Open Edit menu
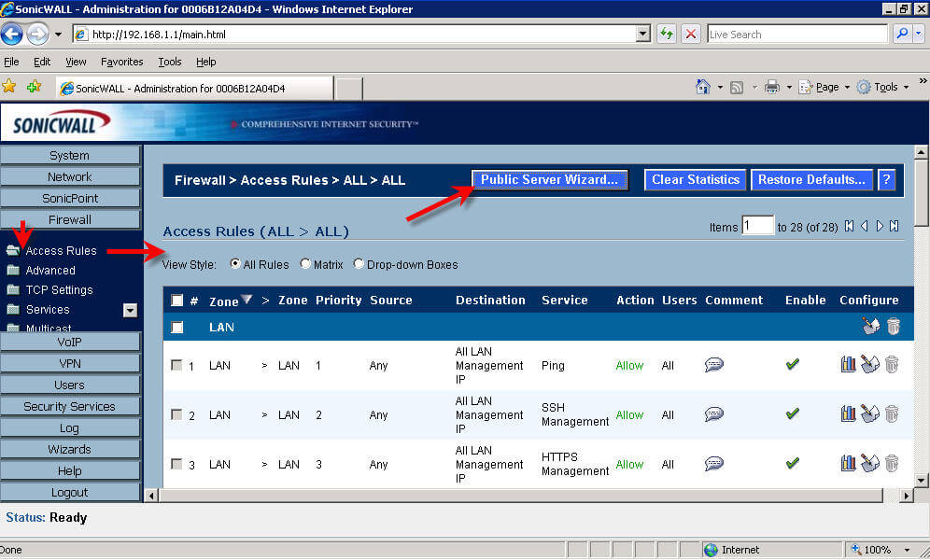This screenshot has height=560, width=930. tap(41, 62)
